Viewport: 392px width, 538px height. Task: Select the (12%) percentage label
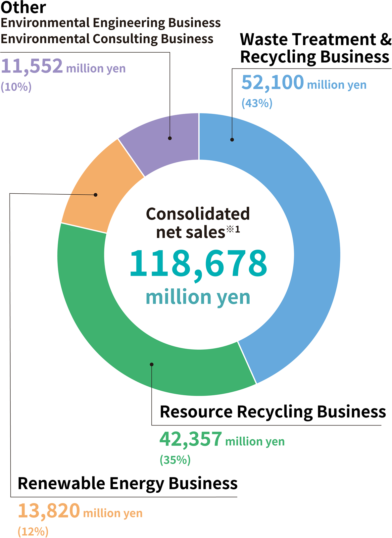pyautogui.click(x=33, y=531)
